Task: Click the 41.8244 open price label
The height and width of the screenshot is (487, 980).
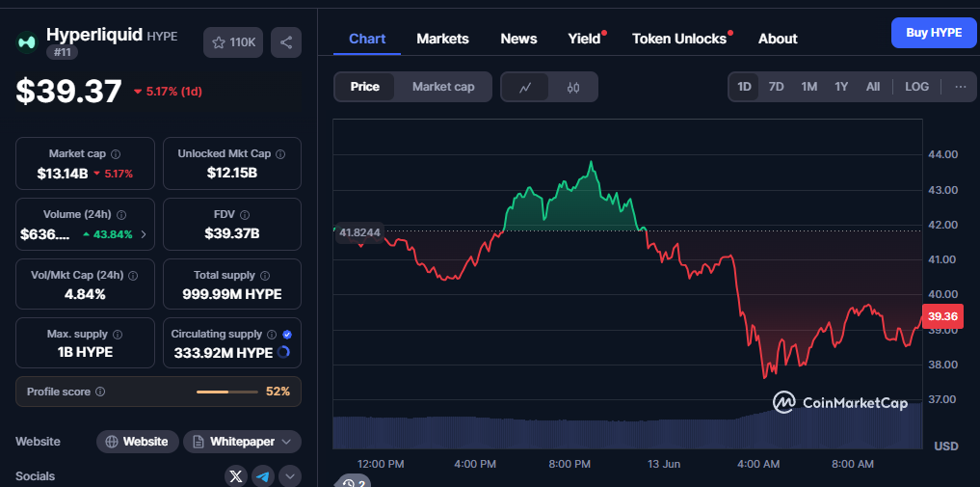Action: point(359,232)
